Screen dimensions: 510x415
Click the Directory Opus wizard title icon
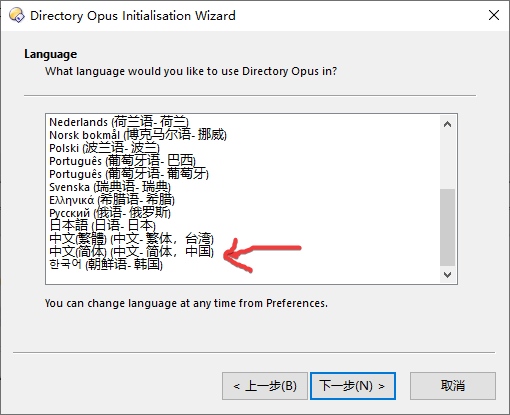pyautogui.click(x=16, y=15)
